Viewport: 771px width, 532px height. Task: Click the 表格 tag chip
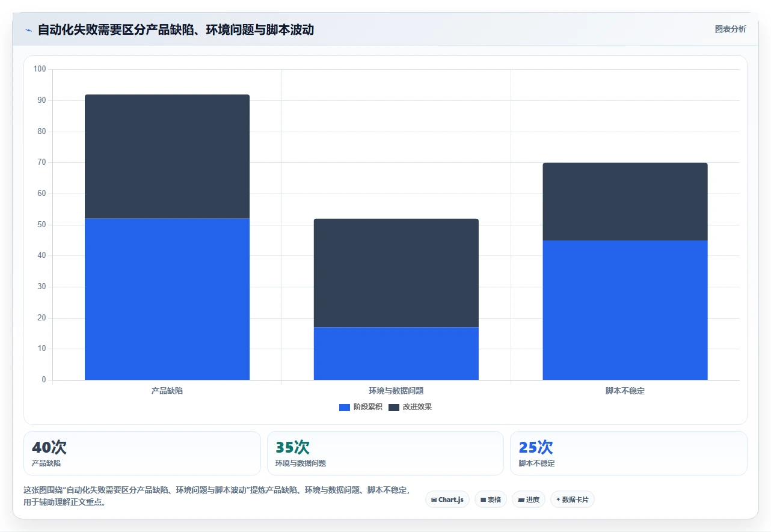[x=491, y=500]
